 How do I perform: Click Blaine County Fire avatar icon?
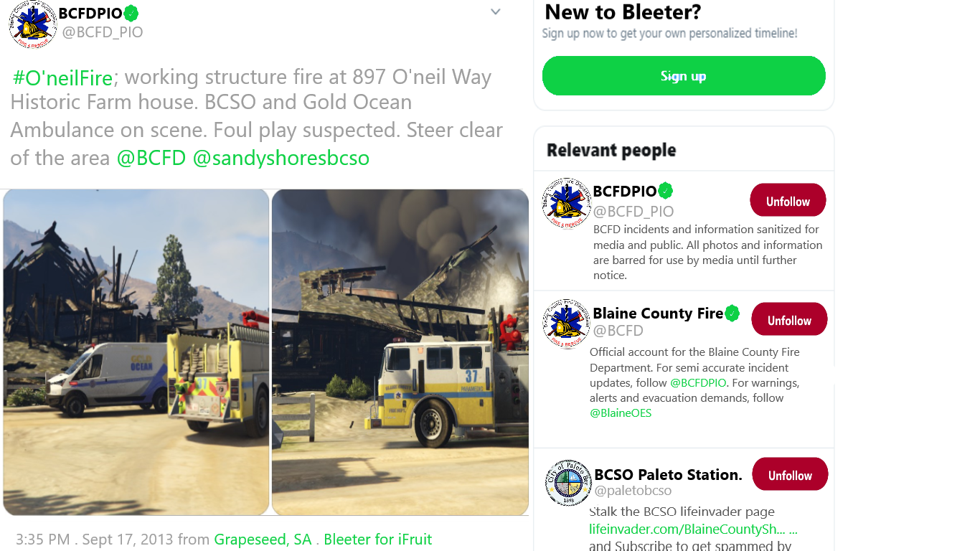coord(567,324)
